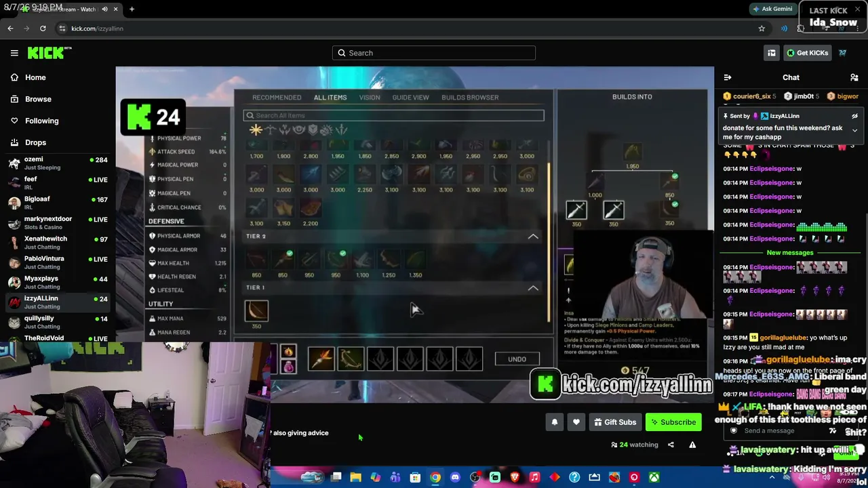Open PabloVintura's channel in the sidebar
This screenshot has height=488, width=868.
[57, 262]
